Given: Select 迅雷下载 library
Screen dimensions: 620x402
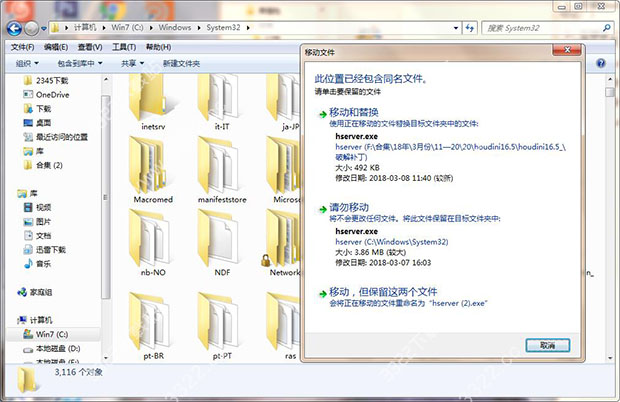Looking at the screenshot, I should click(x=44, y=250).
